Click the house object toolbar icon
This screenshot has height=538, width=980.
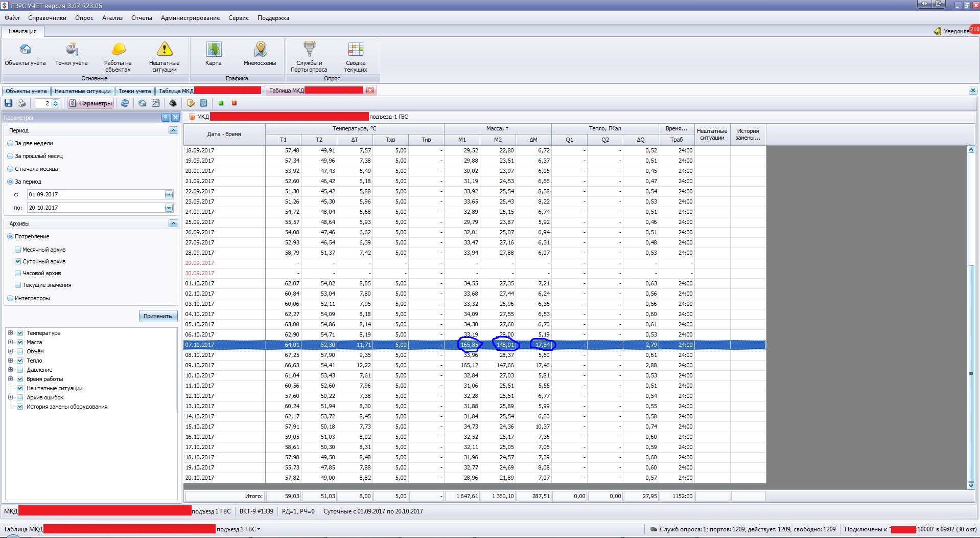[143, 103]
